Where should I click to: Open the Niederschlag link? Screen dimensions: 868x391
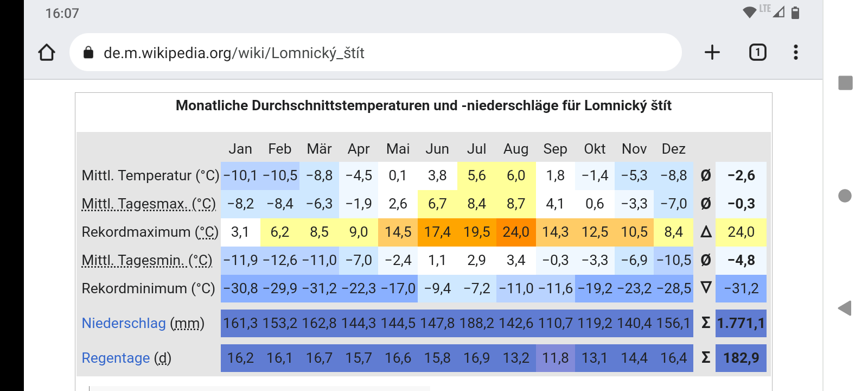point(124,323)
